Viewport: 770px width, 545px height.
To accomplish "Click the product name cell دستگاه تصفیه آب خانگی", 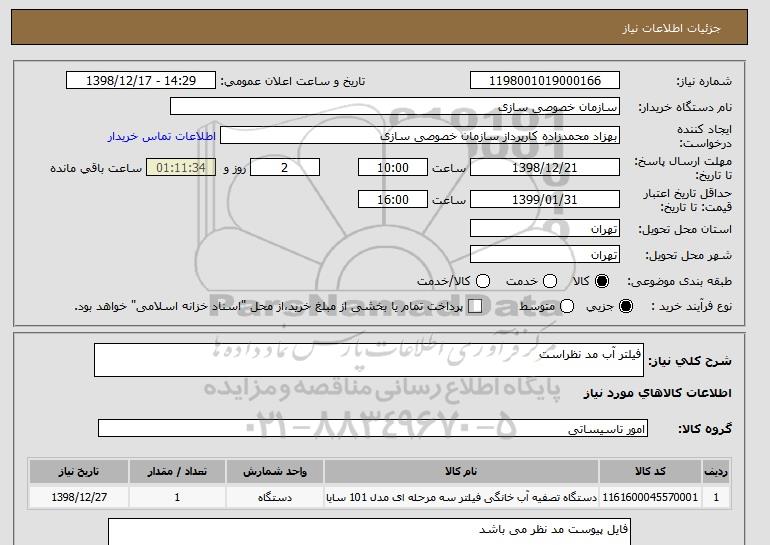I will coord(461,497).
